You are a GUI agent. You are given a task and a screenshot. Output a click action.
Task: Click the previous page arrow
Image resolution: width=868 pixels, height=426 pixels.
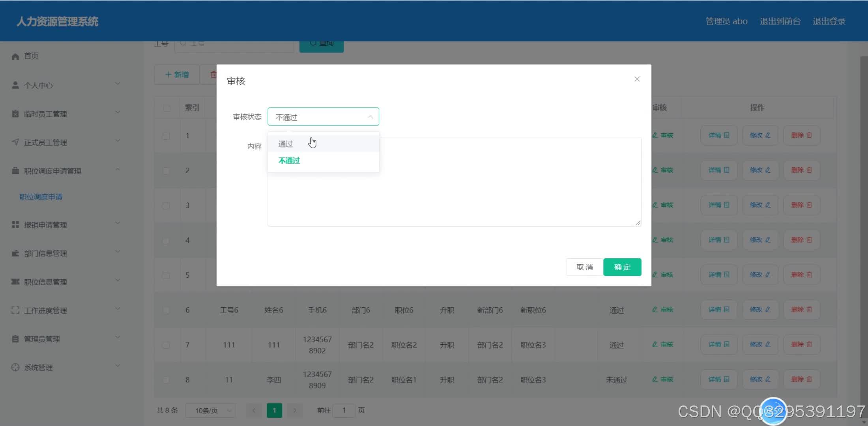254,410
